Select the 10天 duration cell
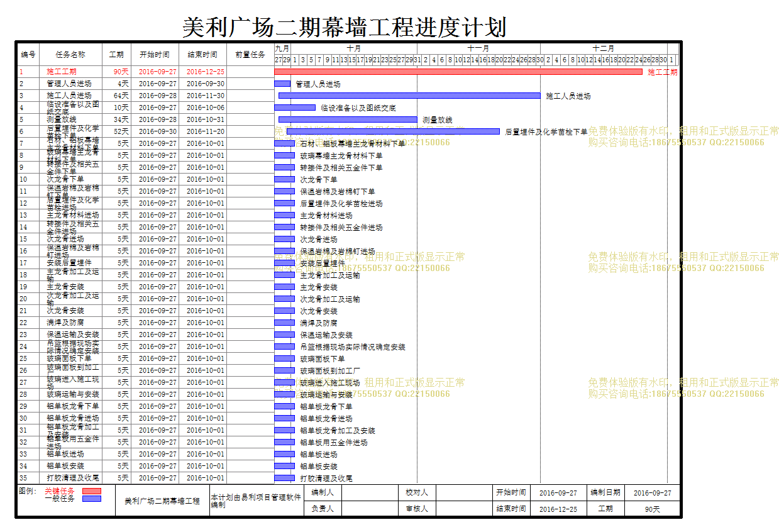This screenshot has width=779, height=532. [x=116, y=108]
